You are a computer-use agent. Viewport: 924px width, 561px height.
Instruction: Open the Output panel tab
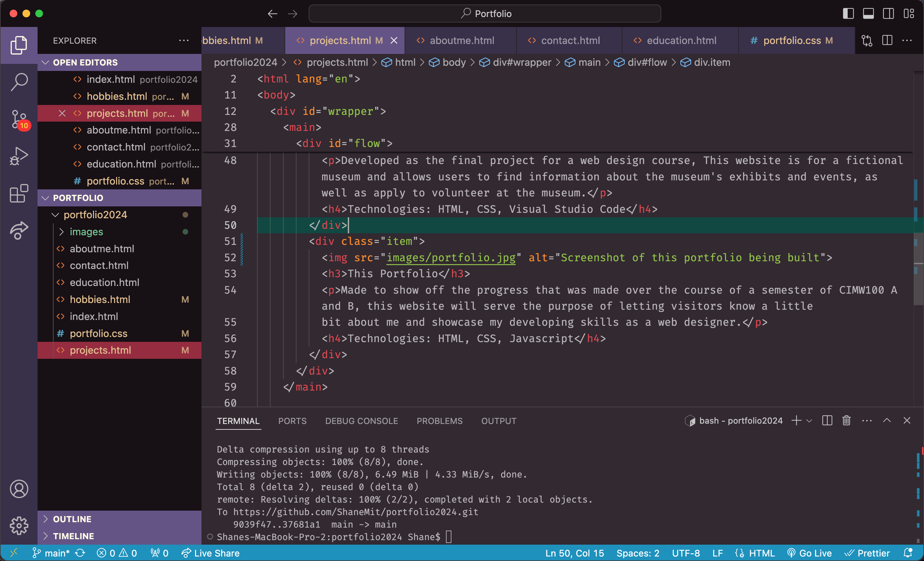pyautogui.click(x=499, y=421)
